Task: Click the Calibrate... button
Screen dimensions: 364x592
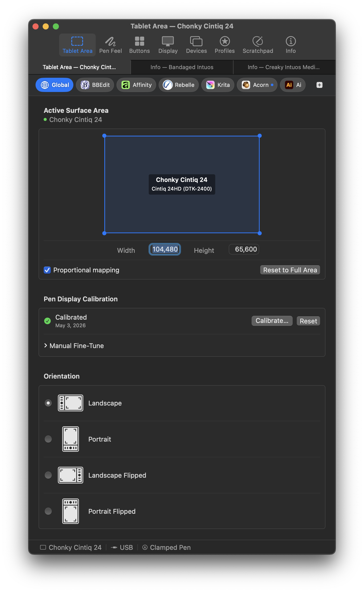Action: [272, 321]
